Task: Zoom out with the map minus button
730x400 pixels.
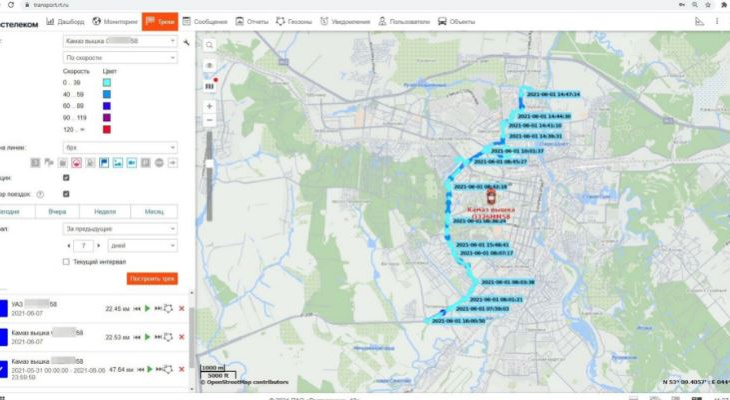Action: (210, 120)
